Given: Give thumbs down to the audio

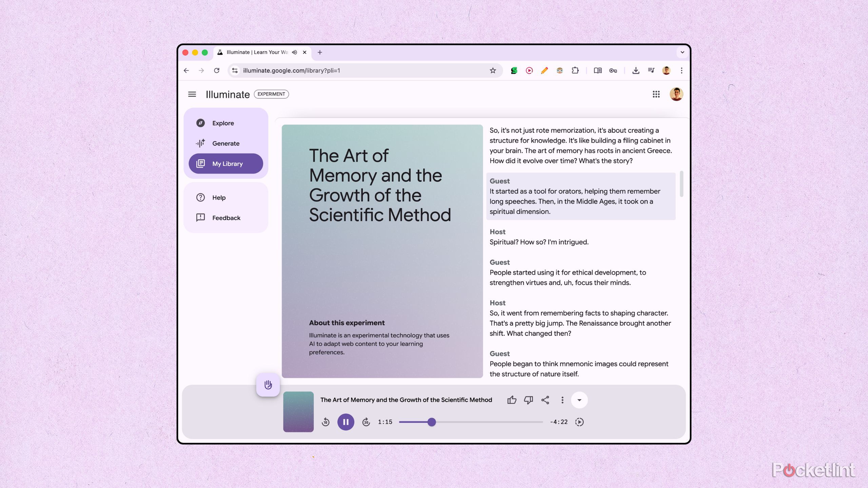Looking at the screenshot, I should (528, 400).
